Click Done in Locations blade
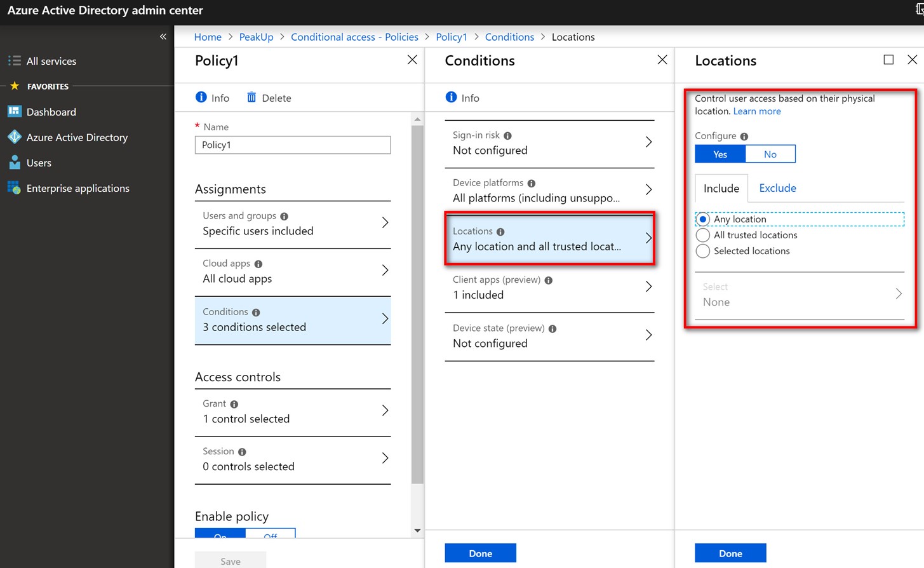 pos(730,553)
